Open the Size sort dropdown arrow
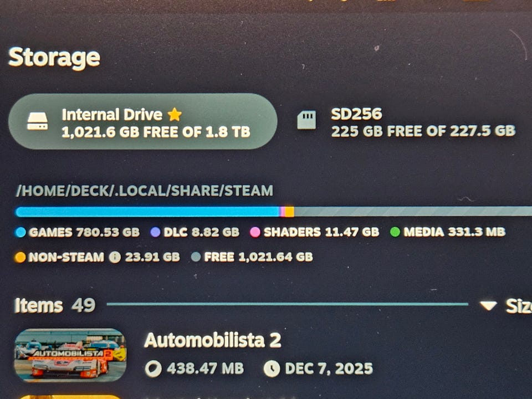 point(489,306)
